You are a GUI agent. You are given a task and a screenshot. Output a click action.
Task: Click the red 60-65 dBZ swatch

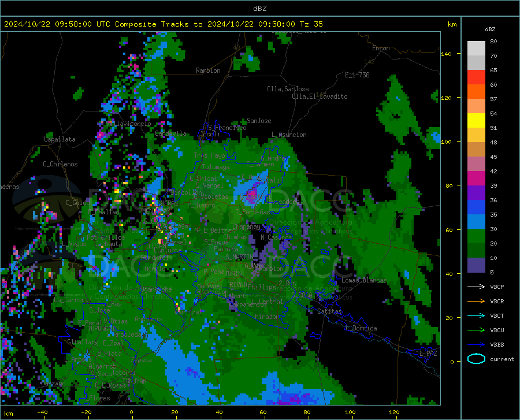476,77
